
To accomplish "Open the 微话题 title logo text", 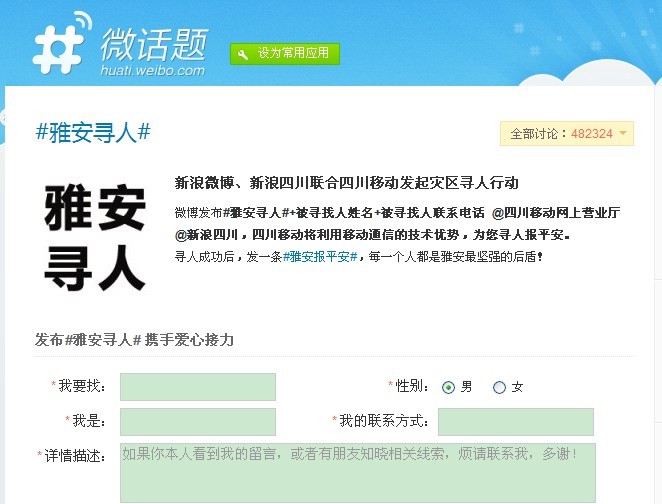I will pos(155,45).
